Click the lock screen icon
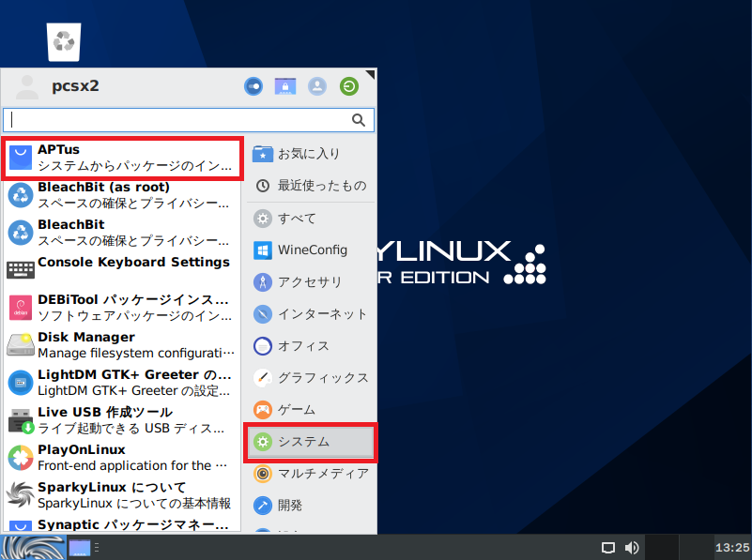Viewport: 752px width, 560px height. coord(285,86)
